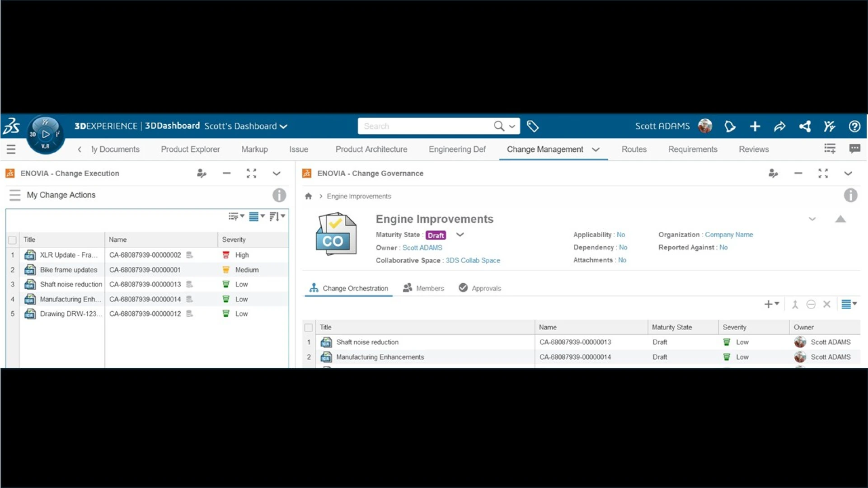868x488 pixels.
Task: Click info icon in My Change Actions
Action: tap(279, 195)
